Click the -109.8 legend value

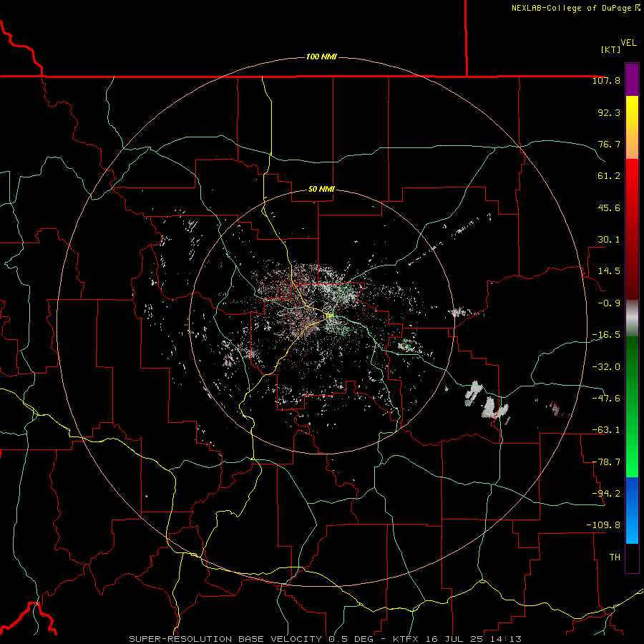(603, 525)
